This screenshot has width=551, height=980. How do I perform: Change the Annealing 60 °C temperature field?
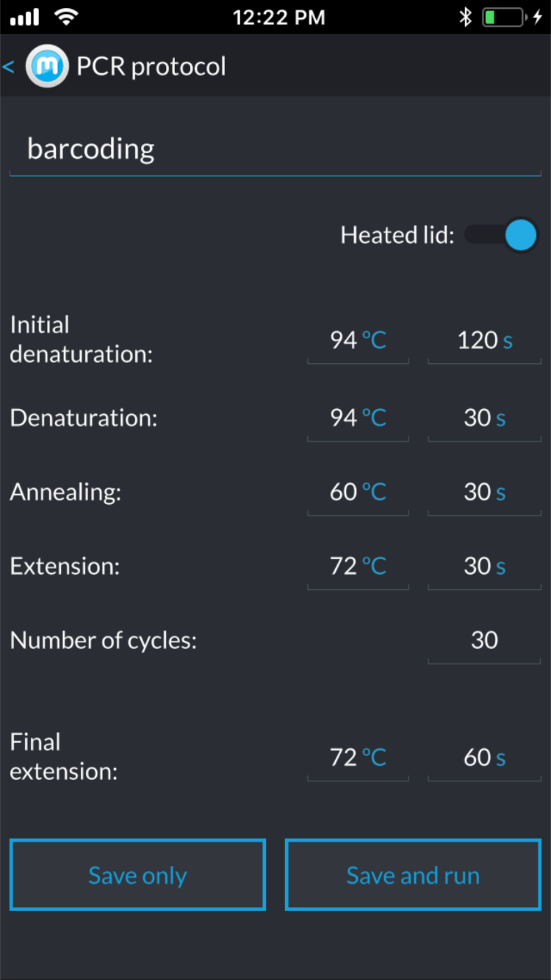click(x=358, y=492)
